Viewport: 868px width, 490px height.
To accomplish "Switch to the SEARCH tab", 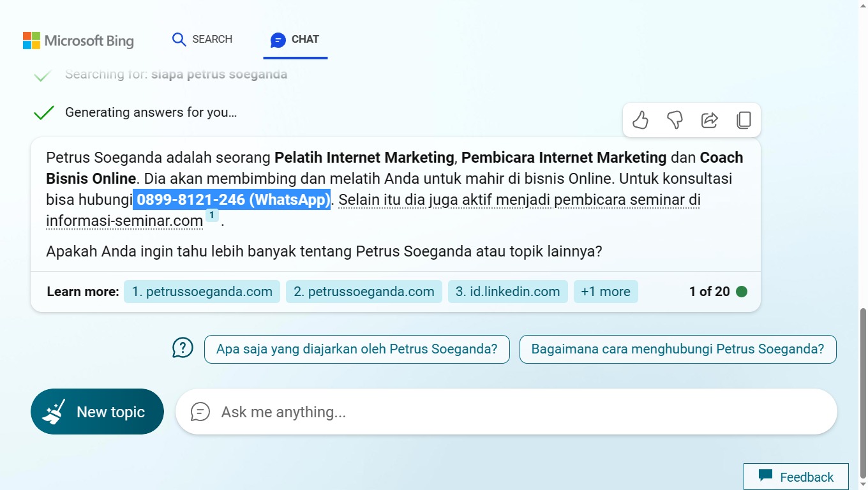I will click(x=202, y=40).
